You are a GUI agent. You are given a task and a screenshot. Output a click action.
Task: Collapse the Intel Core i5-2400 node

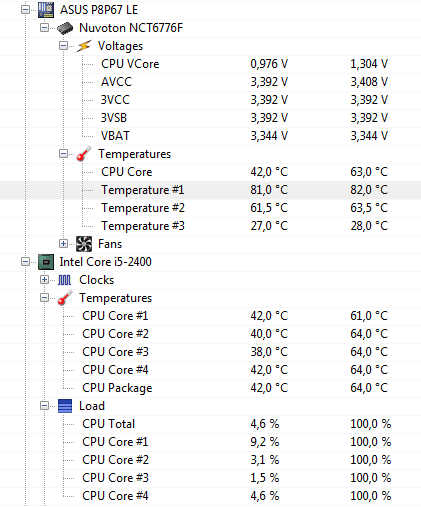pyautogui.click(x=25, y=262)
